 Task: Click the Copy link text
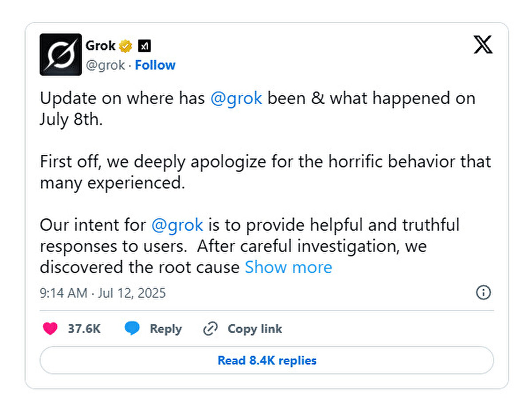[x=254, y=329]
